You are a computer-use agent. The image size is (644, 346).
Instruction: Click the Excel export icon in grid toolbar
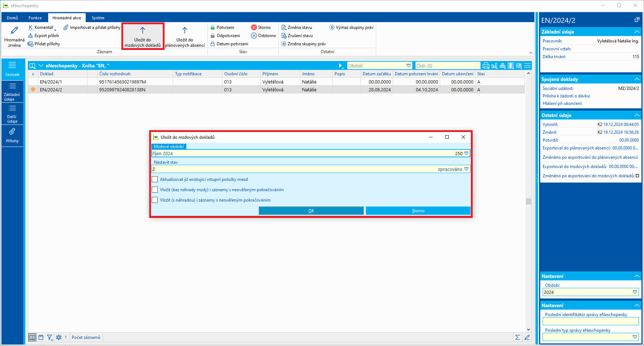[x=519, y=66]
